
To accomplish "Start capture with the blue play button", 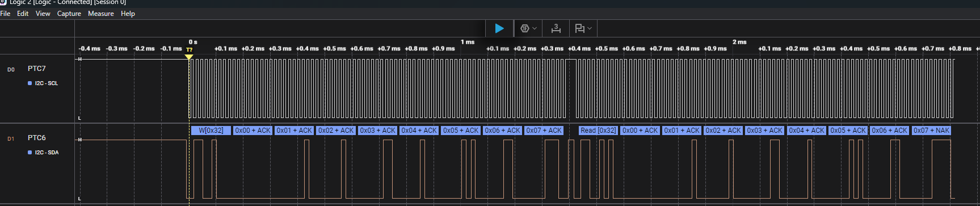I will [x=499, y=28].
